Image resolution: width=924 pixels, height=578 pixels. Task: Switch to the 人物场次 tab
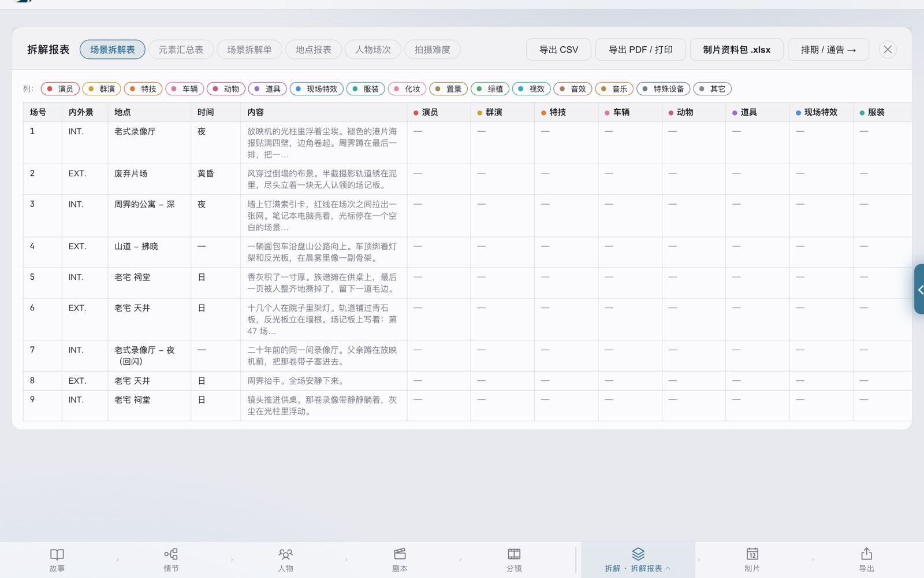[373, 50]
